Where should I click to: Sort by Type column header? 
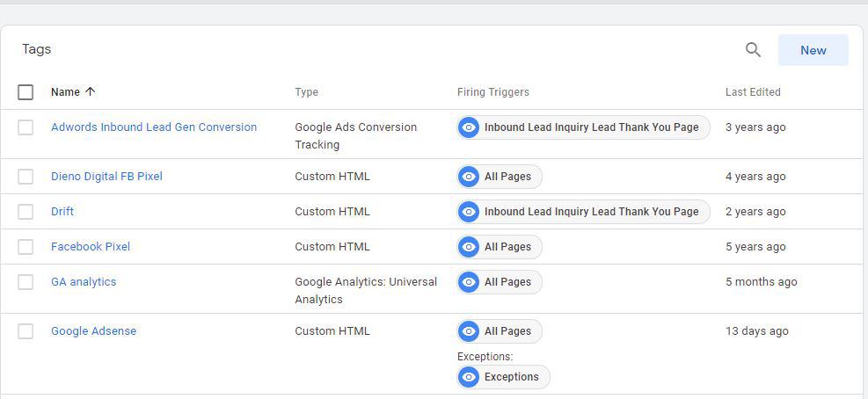pyautogui.click(x=306, y=92)
